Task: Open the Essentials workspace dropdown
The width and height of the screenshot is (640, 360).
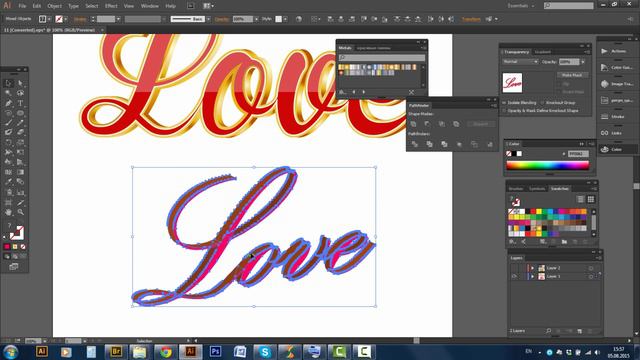Action: [521, 6]
